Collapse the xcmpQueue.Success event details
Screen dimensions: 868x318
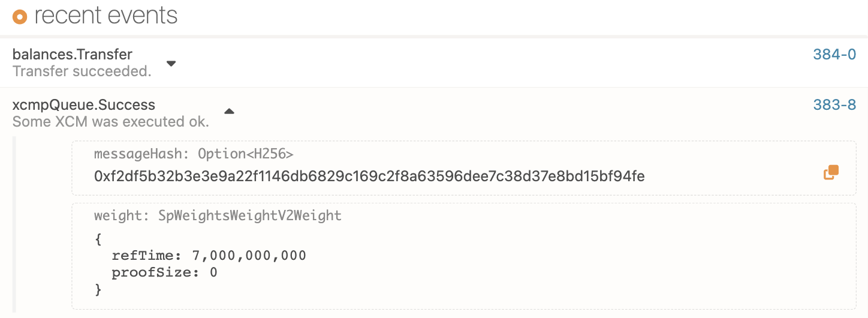tap(229, 111)
